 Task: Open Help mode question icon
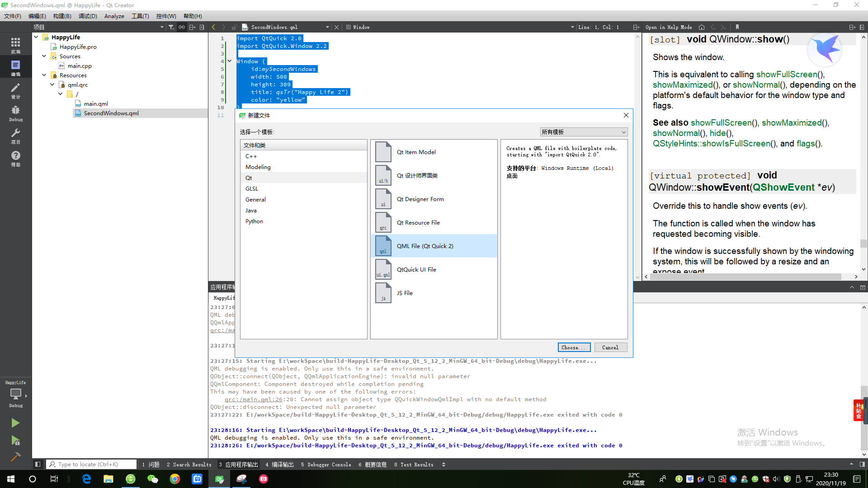point(15,158)
